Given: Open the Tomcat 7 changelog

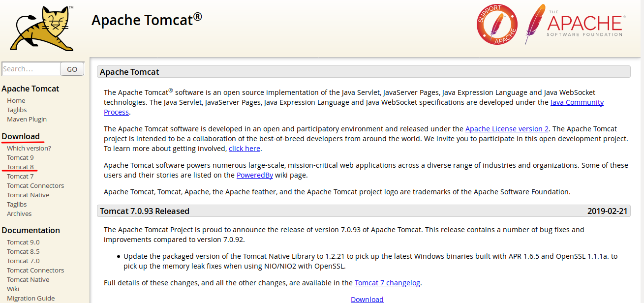Looking at the screenshot, I should [387, 282].
